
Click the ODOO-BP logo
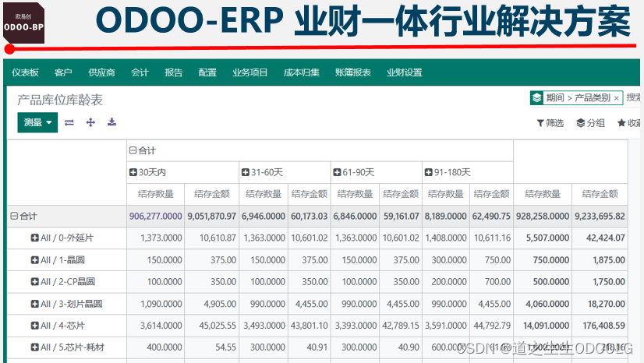[x=23, y=23]
